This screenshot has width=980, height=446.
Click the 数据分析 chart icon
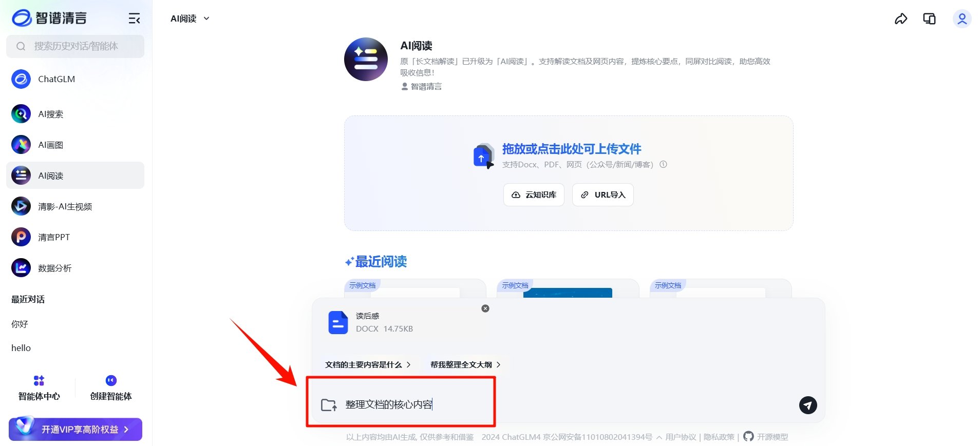tap(21, 268)
